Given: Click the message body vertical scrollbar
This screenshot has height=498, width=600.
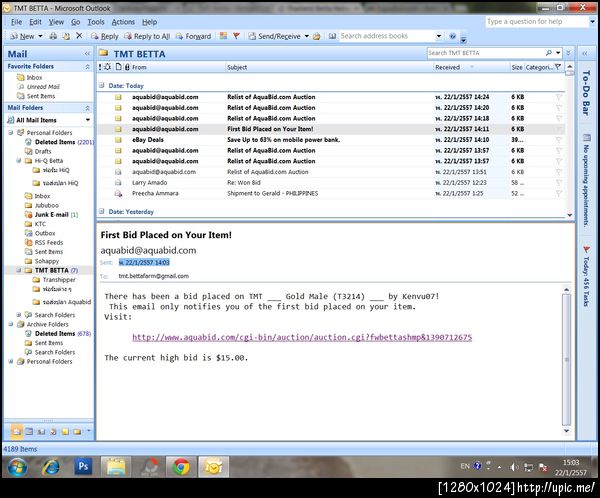Looking at the screenshot, I should [566, 360].
